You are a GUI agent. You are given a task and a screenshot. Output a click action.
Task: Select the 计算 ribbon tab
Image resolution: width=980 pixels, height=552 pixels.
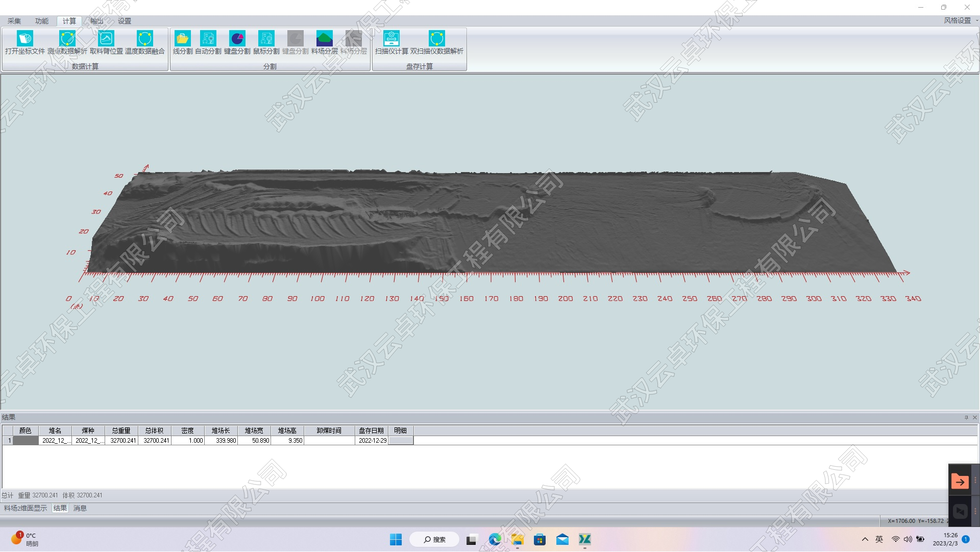69,21
